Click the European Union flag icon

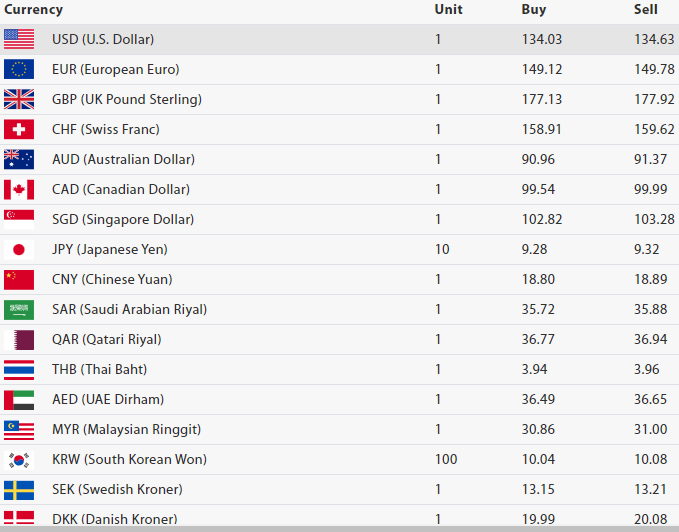[x=19, y=69]
